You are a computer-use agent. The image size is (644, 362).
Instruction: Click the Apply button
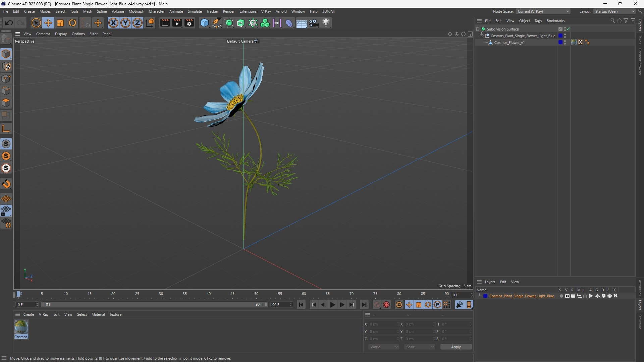coord(456,347)
